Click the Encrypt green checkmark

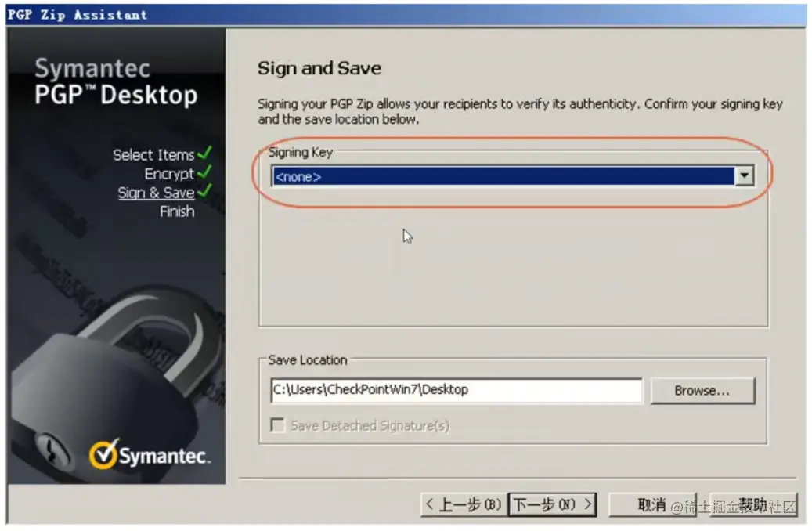tap(204, 172)
